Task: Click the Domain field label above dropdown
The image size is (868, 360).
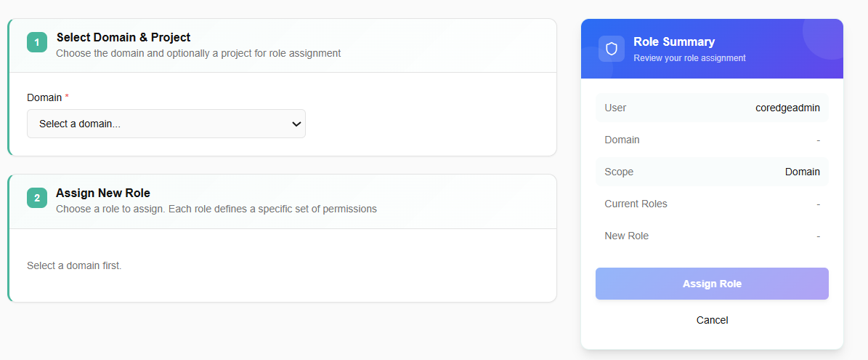Action: pos(44,97)
